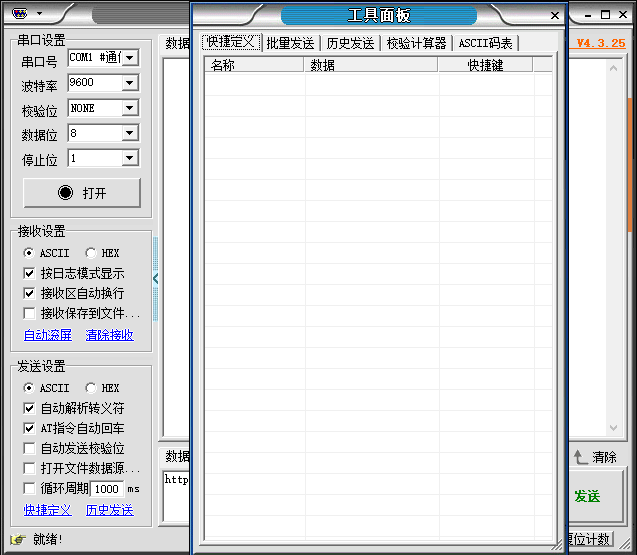This screenshot has width=637, height=555.
Task: Click the 循环周期 1000 ms input field
Action: 107,489
